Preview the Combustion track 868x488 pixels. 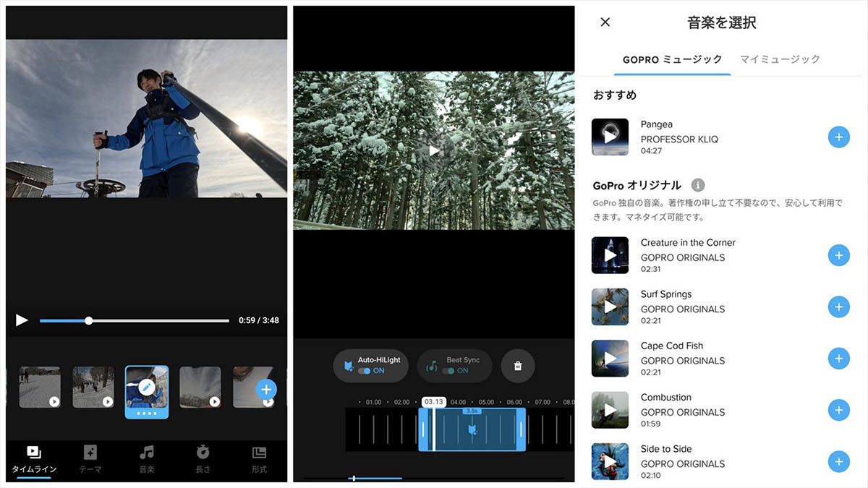610,410
